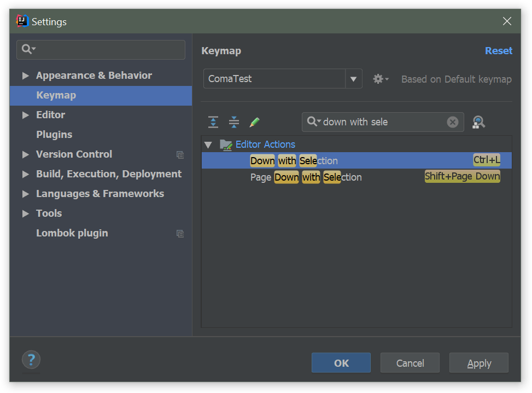
Task: Click the project-level icon beside Lombok plugin
Action: tap(180, 234)
